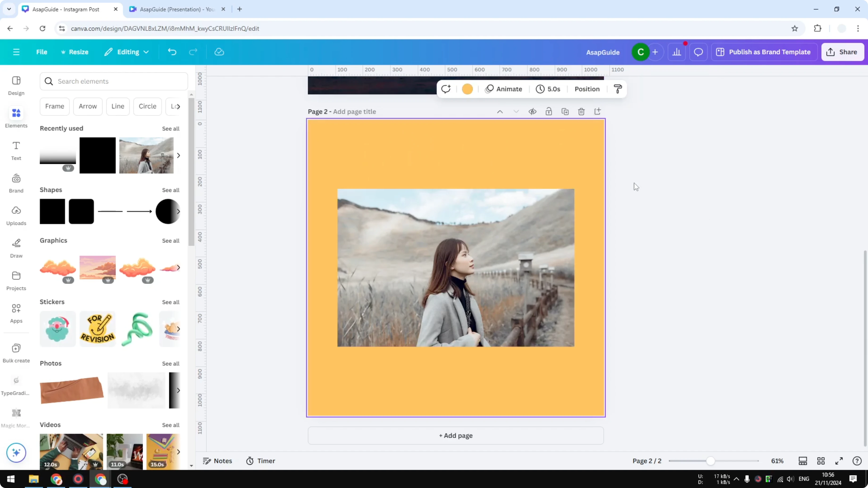Delete Page 2 with the trash icon
This screenshot has height=488, width=868.
point(581,111)
